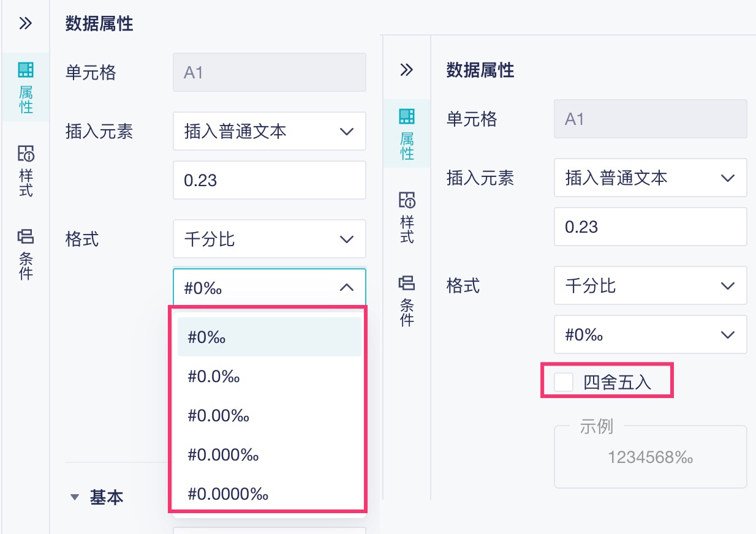Open right panel 千分比 format dropdown
This screenshot has width=756, height=534.
point(650,285)
